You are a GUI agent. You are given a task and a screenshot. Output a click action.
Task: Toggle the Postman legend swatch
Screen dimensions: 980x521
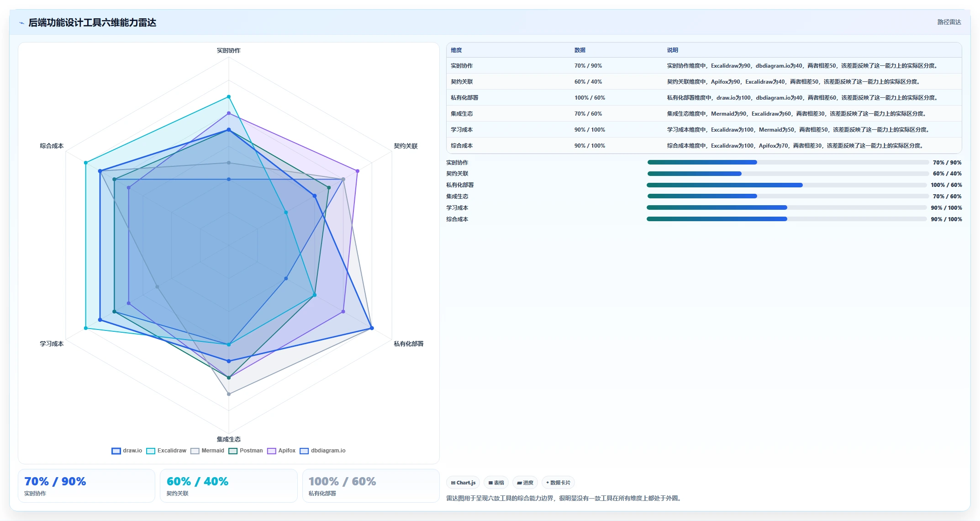(233, 451)
